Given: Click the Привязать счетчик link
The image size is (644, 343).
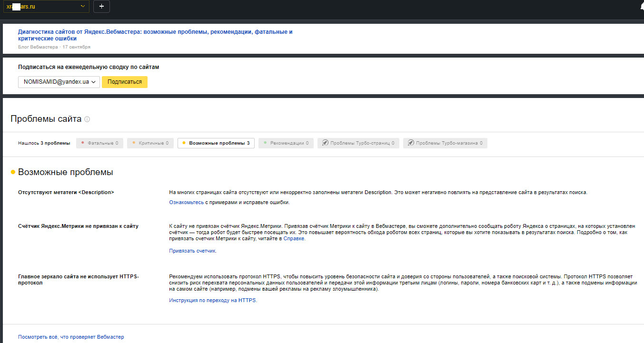Looking at the screenshot, I should point(192,251).
